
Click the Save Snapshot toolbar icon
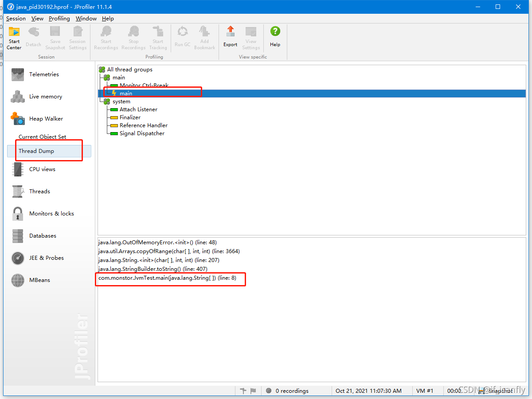(55, 32)
